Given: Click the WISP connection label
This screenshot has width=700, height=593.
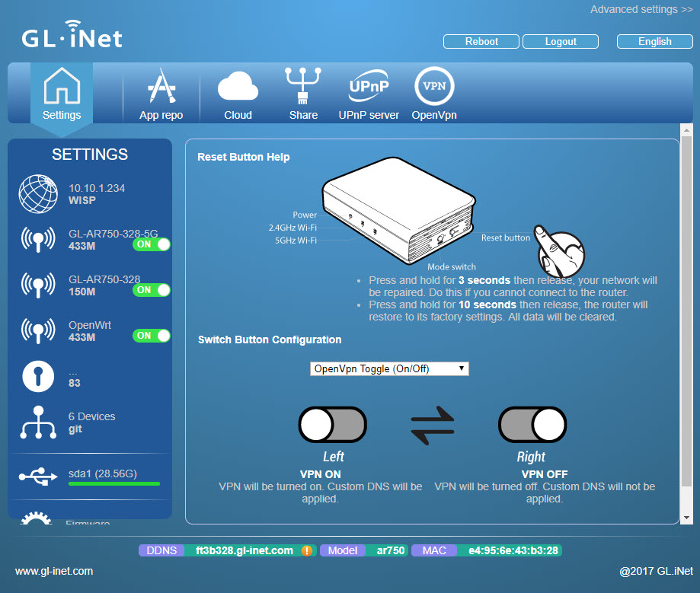Looking at the screenshot, I should coord(82,200).
